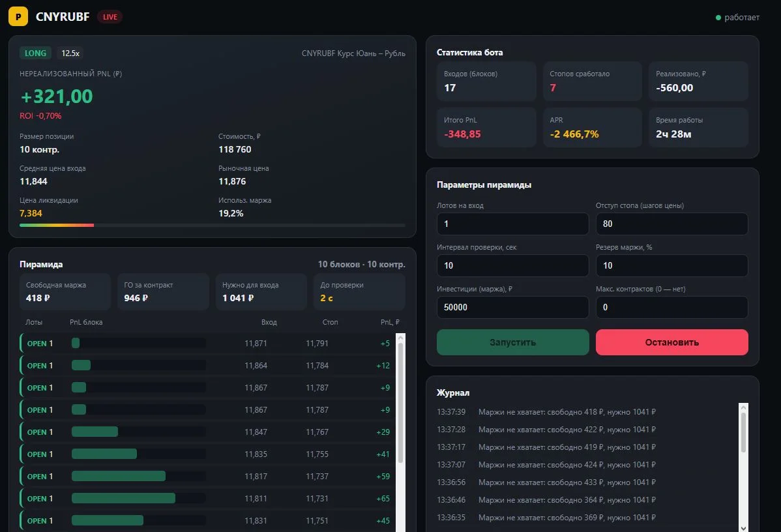The image size is (781, 532).
Task: Click the Отступ стопа input field
Action: coord(671,224)
